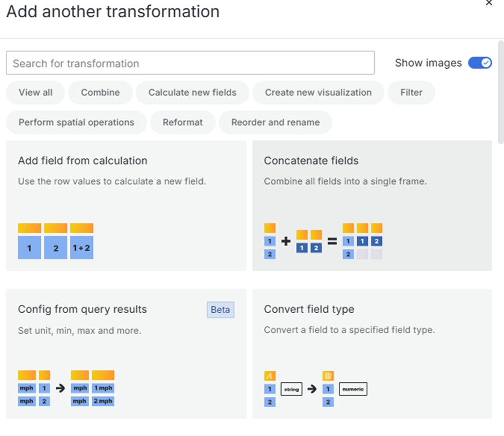Click the Search for transformation field
This screenshot has height=436, width=504.
click(190, 63)
